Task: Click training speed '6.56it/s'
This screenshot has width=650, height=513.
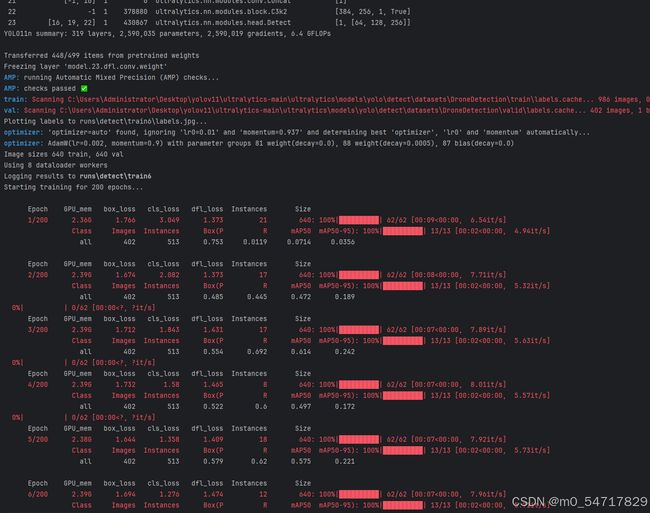Action: pyautogui.click(x=487, y=220)
